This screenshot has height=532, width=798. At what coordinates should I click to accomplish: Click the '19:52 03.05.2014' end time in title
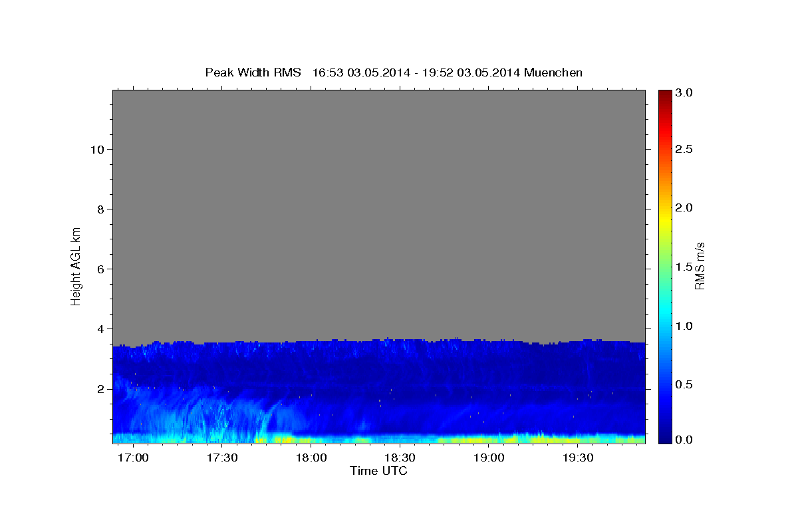click(x=469, y=72)
